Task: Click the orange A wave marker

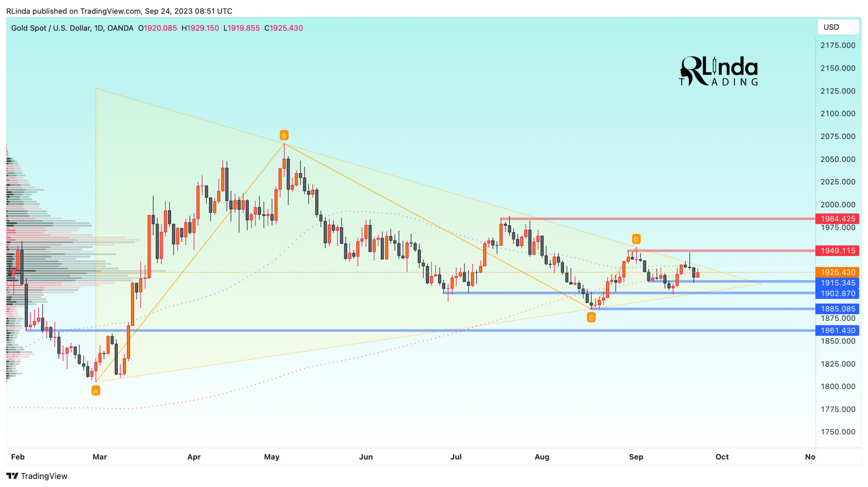Action: [x=96, y=391]
